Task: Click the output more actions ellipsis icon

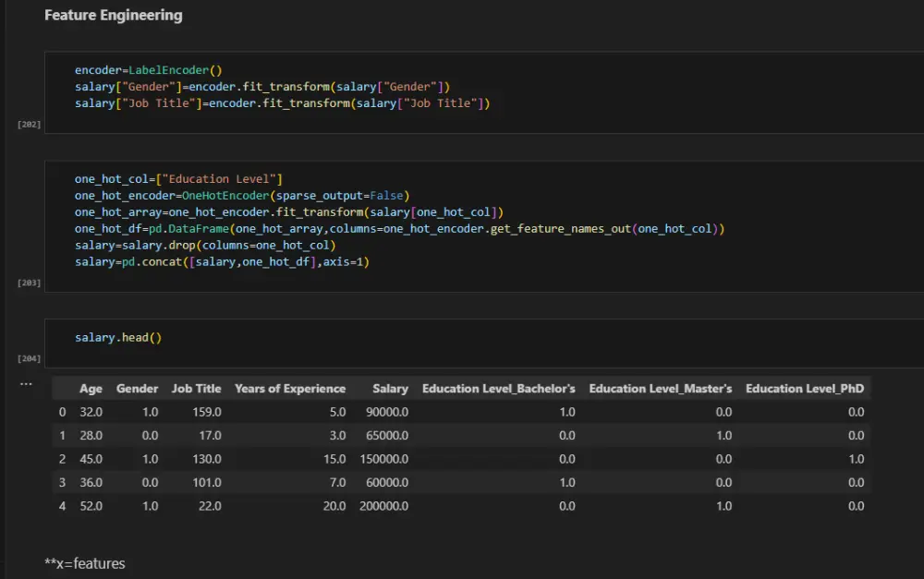Action: pos(26,382)
